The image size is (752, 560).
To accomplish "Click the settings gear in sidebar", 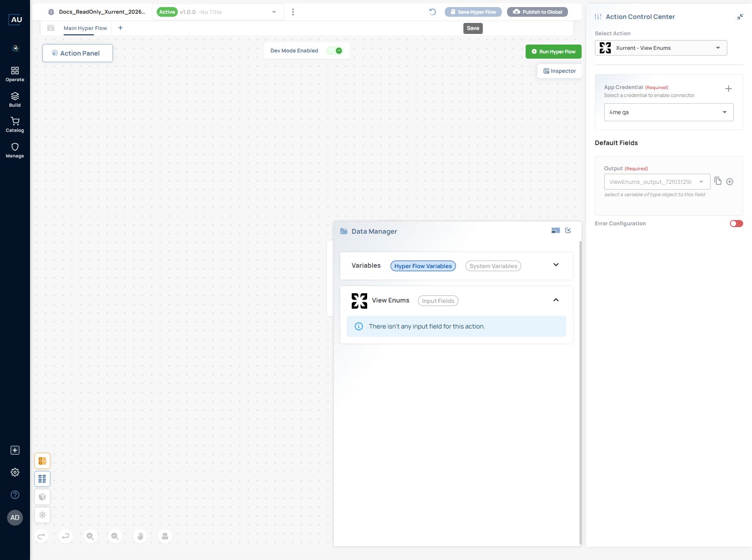I will [15, 472].
